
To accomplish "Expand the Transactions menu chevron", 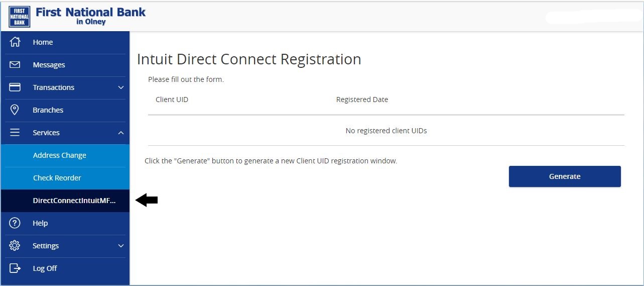I will (x=120, y=87).
